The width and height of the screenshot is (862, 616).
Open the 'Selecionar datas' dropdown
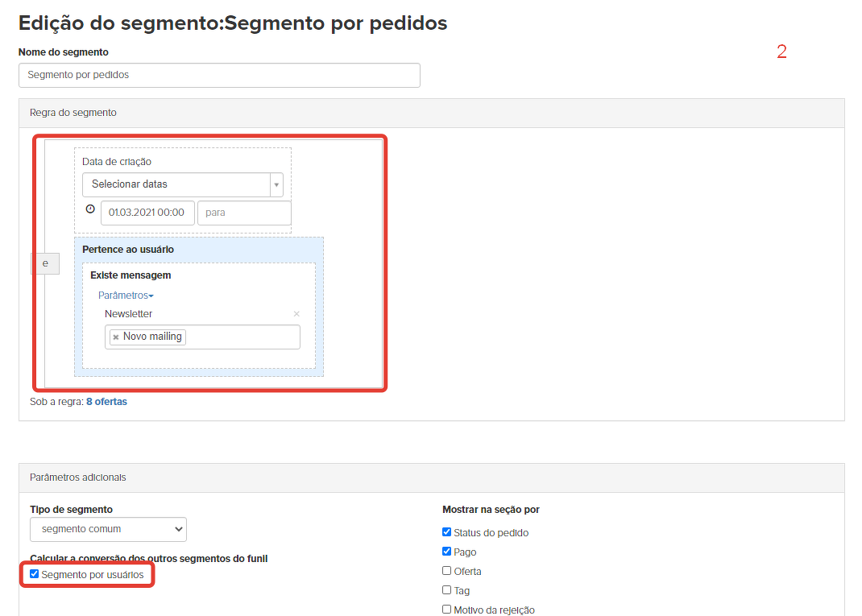(182, 184)
